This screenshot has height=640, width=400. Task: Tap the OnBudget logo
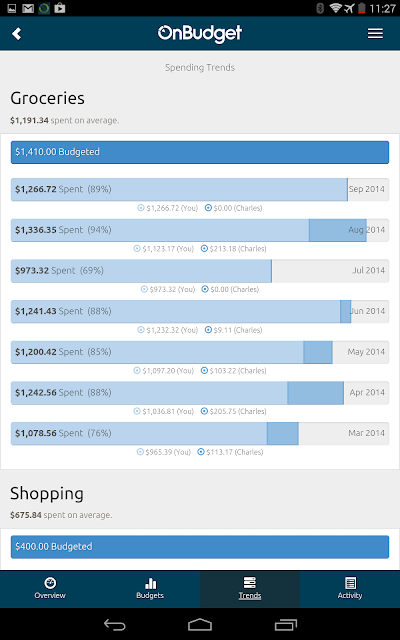pyautogui.click(x=200, y=33)
